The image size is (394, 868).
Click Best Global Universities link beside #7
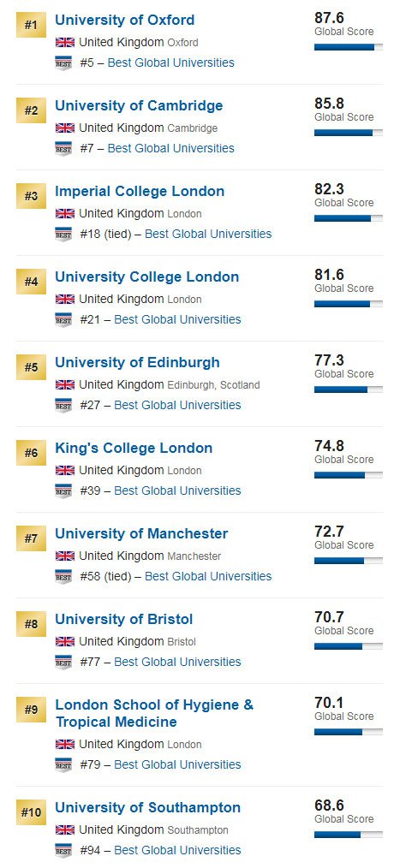click(170, 148)
